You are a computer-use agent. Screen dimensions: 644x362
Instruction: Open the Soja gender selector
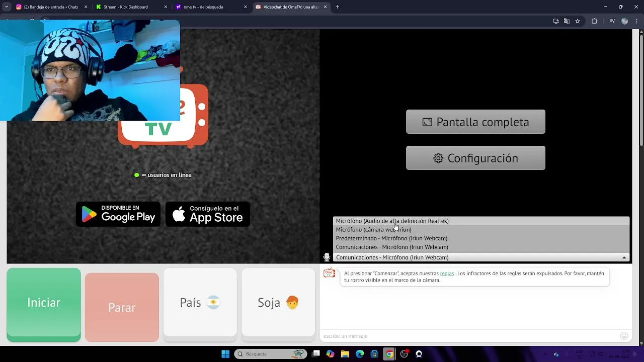[278, 303]
